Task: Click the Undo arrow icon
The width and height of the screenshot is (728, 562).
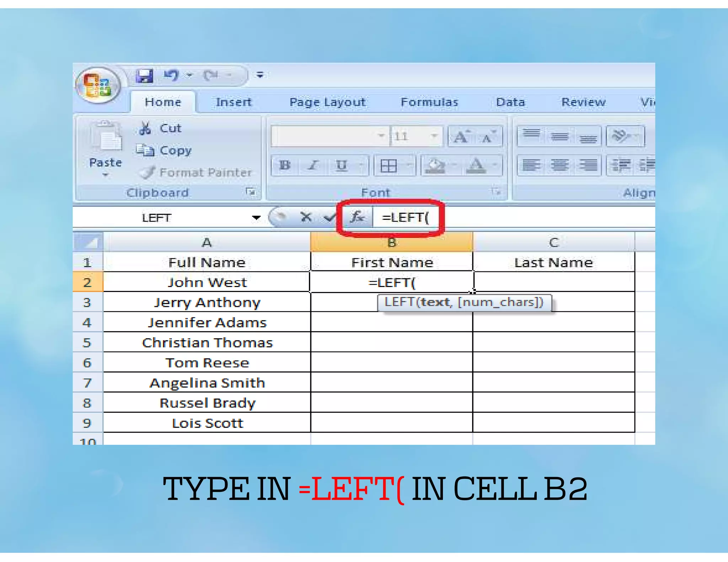Action: coord(171,75)
